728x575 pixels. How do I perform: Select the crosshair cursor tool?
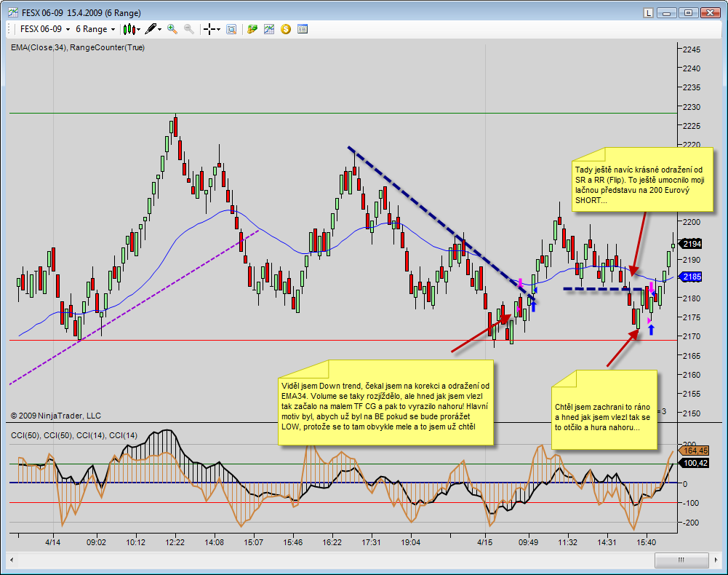coord(209,29)
